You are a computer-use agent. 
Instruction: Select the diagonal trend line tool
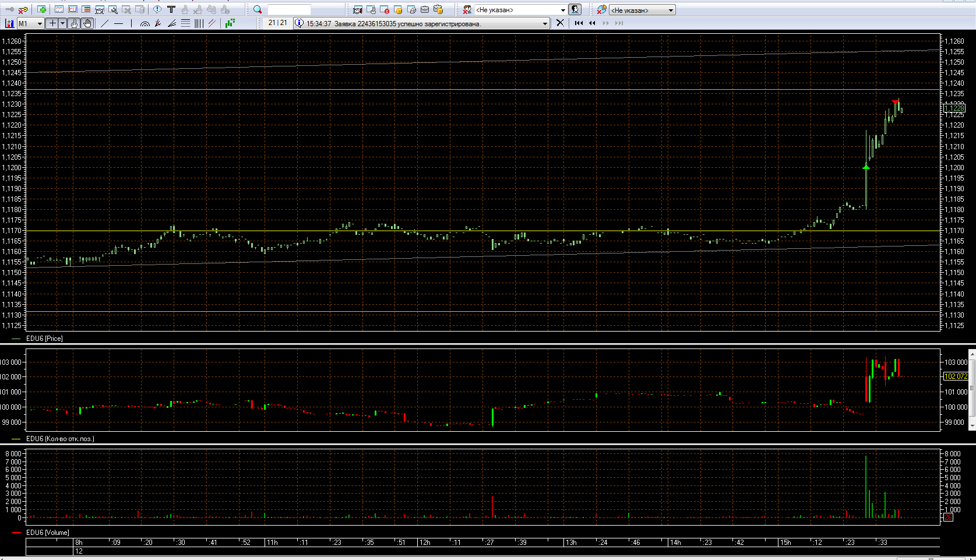105,23
